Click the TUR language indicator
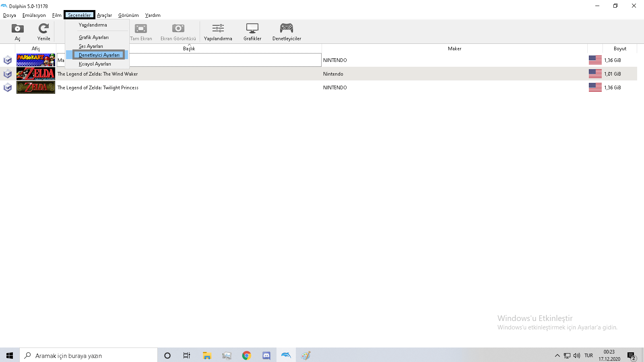The height and width of the screenshot is (362, 644). click(588, 355)
